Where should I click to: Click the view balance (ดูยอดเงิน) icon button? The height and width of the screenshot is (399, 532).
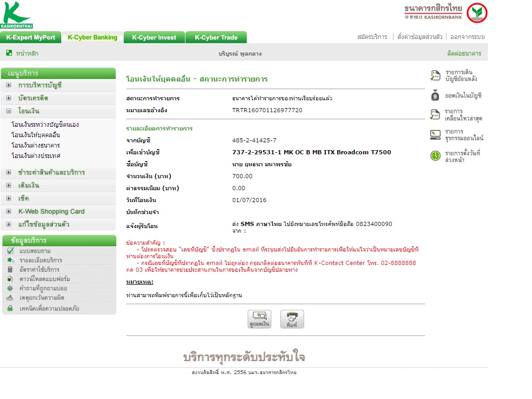(x=259, y=319)
